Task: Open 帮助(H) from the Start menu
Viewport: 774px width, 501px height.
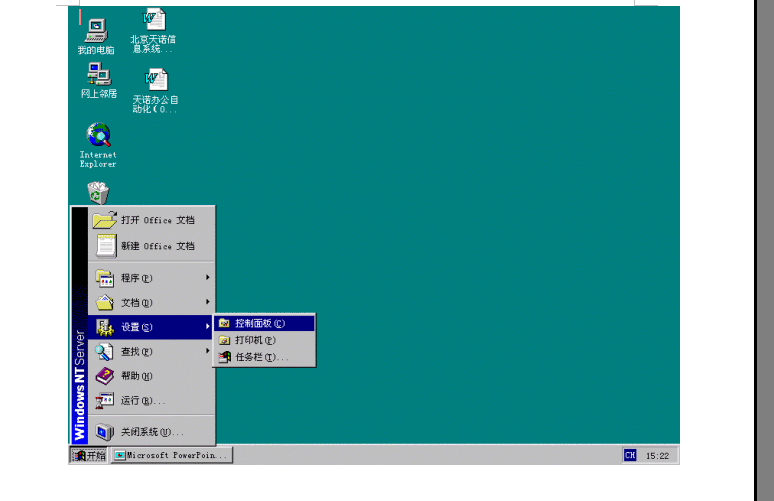Action: pos(152,376)
